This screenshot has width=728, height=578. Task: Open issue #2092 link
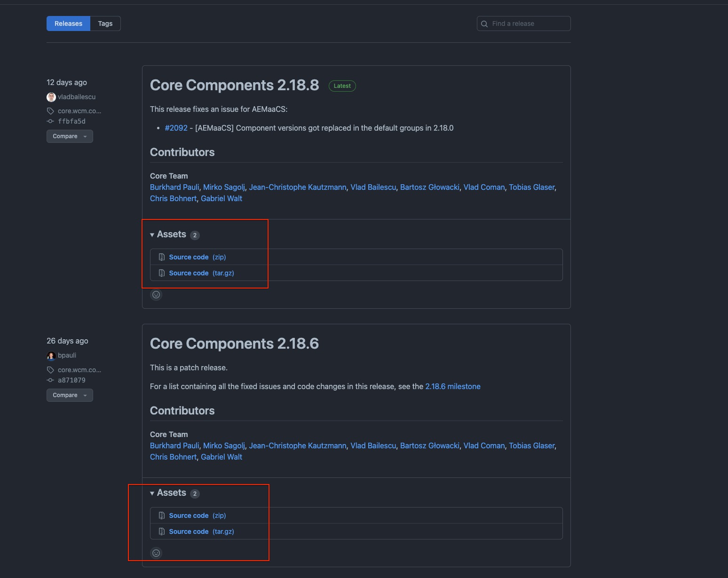[x=176, y=127]
